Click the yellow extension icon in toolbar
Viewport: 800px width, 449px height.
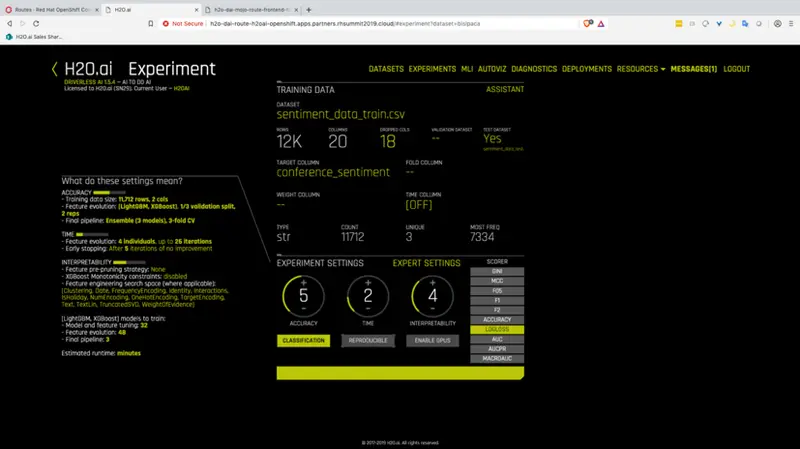(x=679, y=23)
